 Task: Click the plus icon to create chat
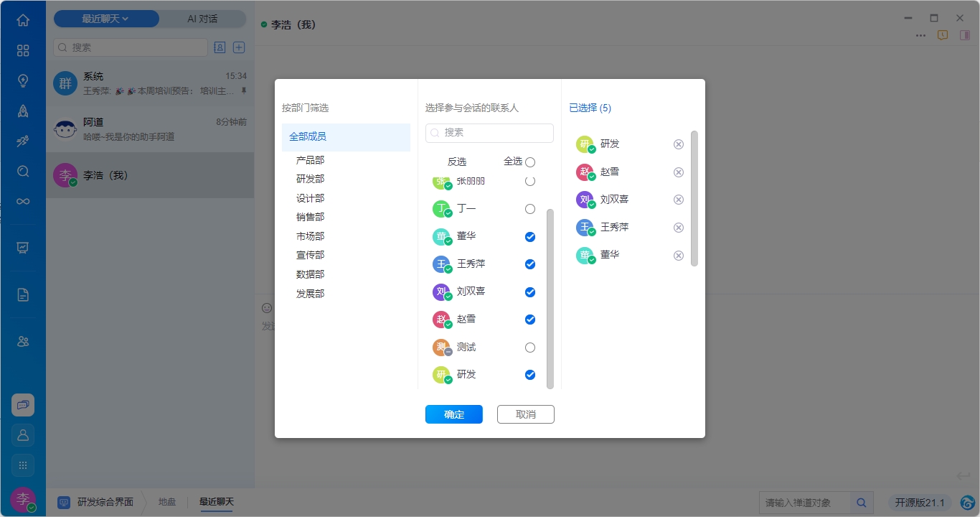[x=240, y=47]
